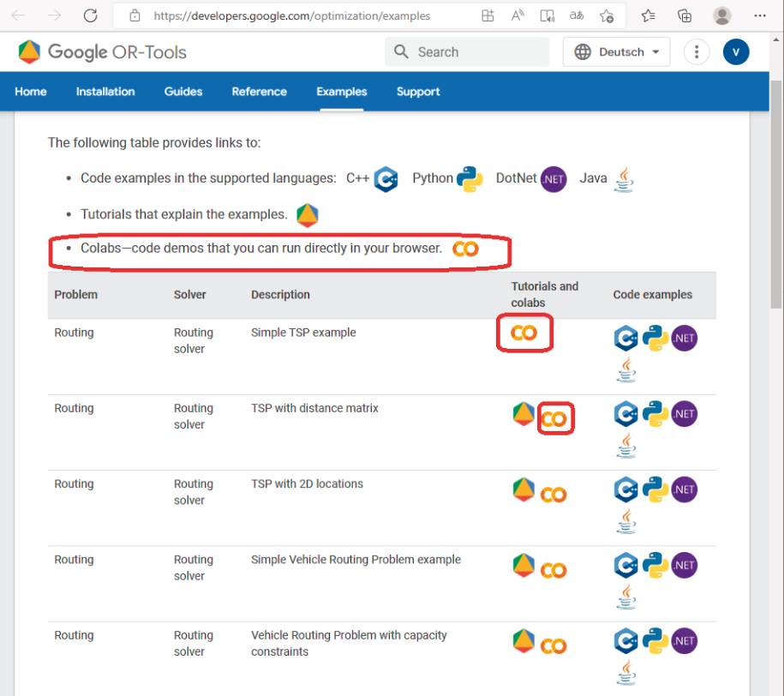This screenshot has height=696, width=784.
Task: Click the TSP with distance matrix text
Action: [x=314, y=408]
